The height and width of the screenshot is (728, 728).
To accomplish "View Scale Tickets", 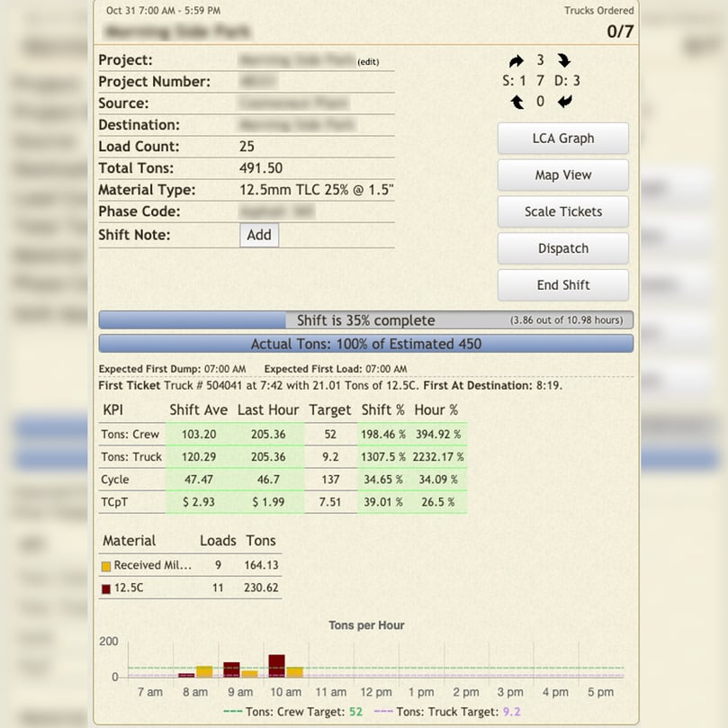I will (x=562, y=212).
